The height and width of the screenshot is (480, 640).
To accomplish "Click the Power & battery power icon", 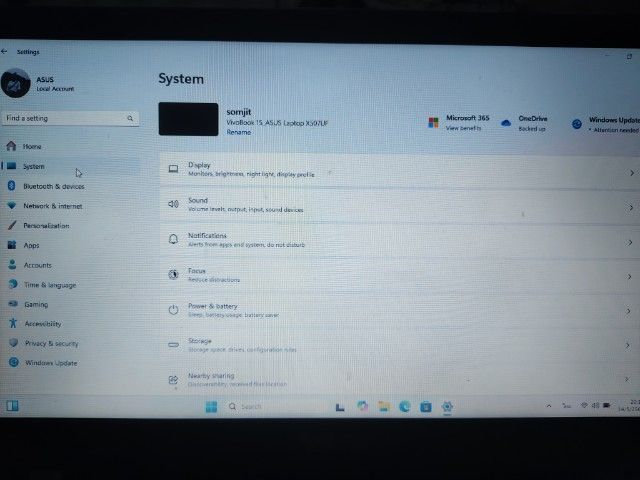I will coord(173,310).
